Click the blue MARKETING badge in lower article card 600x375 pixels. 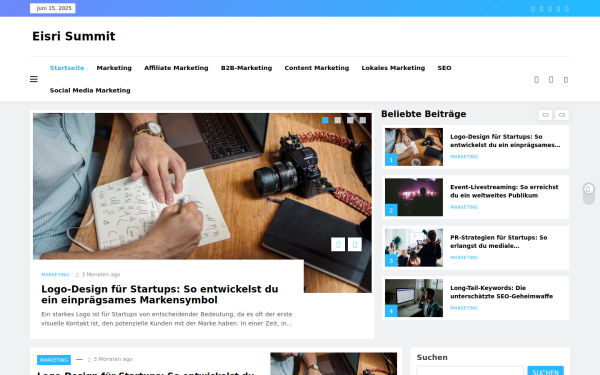pyautogui.click(x=54, y=360)
